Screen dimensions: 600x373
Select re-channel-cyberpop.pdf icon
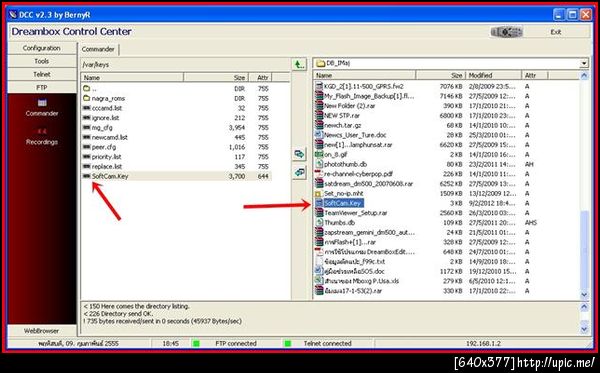pyautogui.click(x=319, y=174)
